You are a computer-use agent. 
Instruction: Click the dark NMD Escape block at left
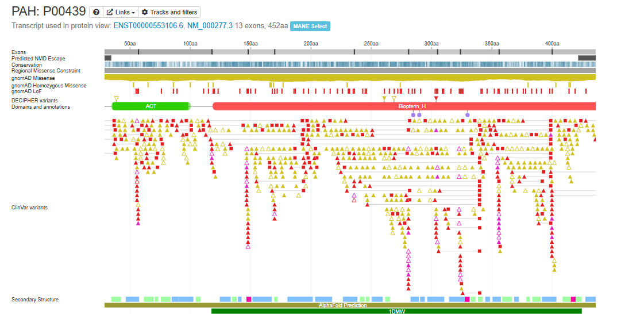108,58
